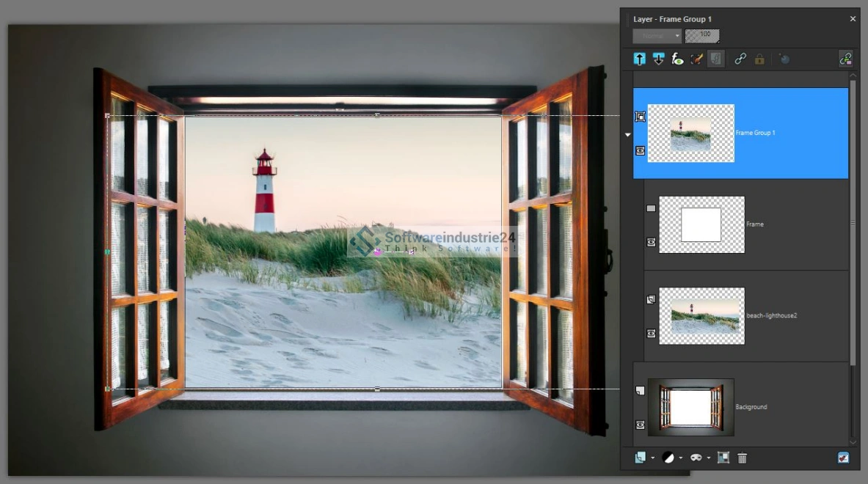The image size is (868, 484).
Task: Toggle layer effects visibility icon
Action: coord(677,59)
